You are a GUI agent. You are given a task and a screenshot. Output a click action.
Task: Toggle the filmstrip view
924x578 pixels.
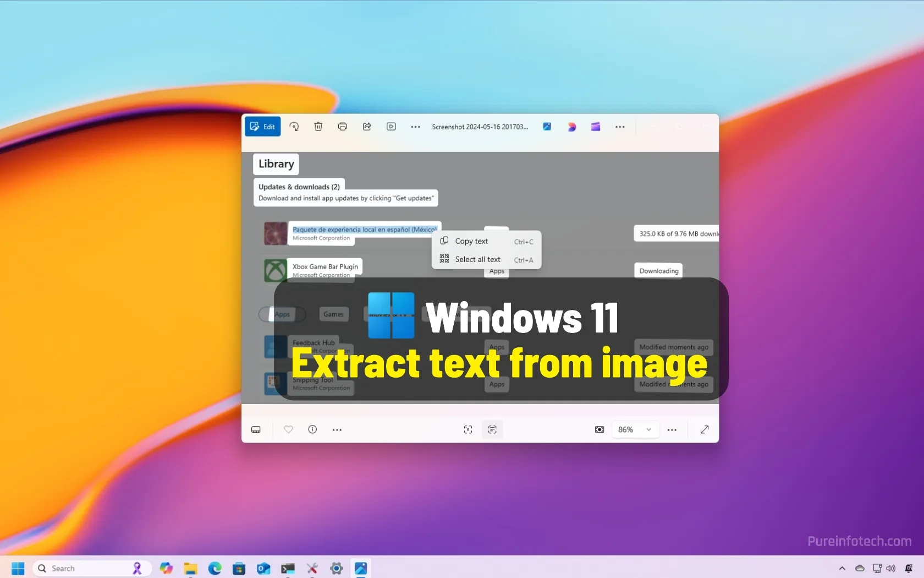pos(256,429)
